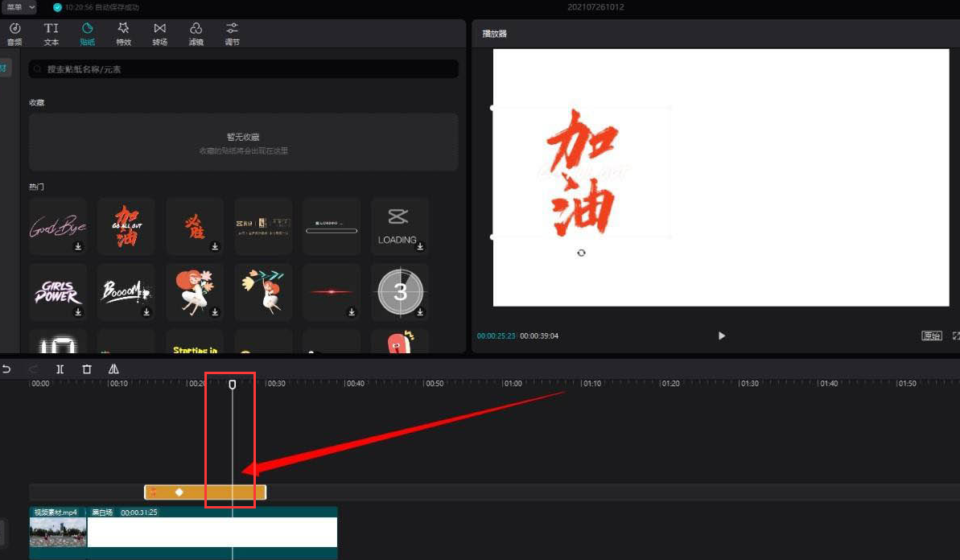Open the 转场 transitions tab
Screen dimensions: 960x560
(160, 35)
